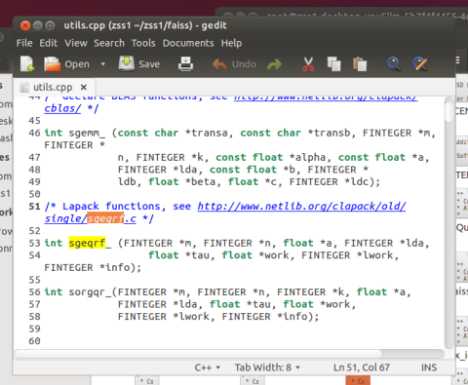Open a file with the Open button
The width and height of the screenshot is (468, 385).
(67, 64)
